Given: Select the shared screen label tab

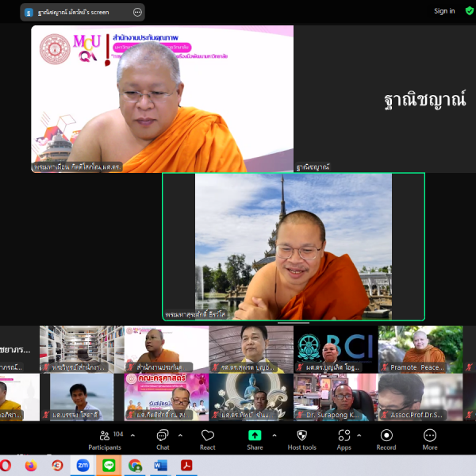Looking at the screenshot, I should (83, 12).
